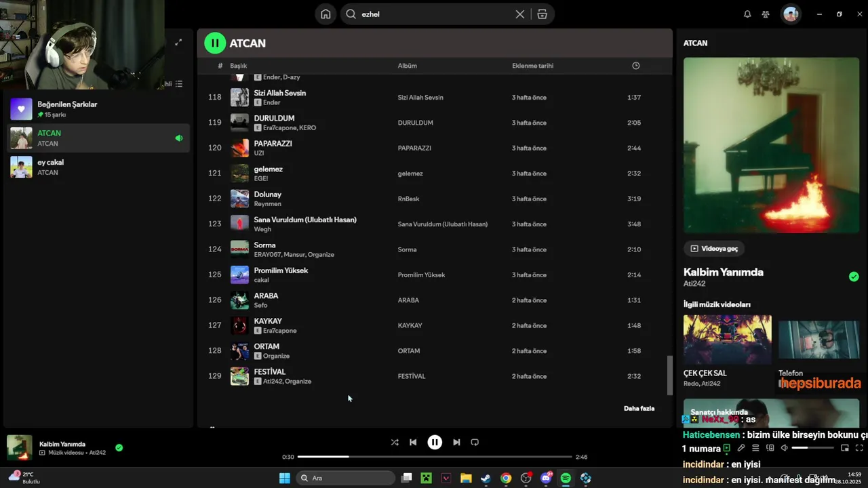Click the playlist vertical scrollbar
Viewport: 868px width, 488px height.
pos(669,374)
